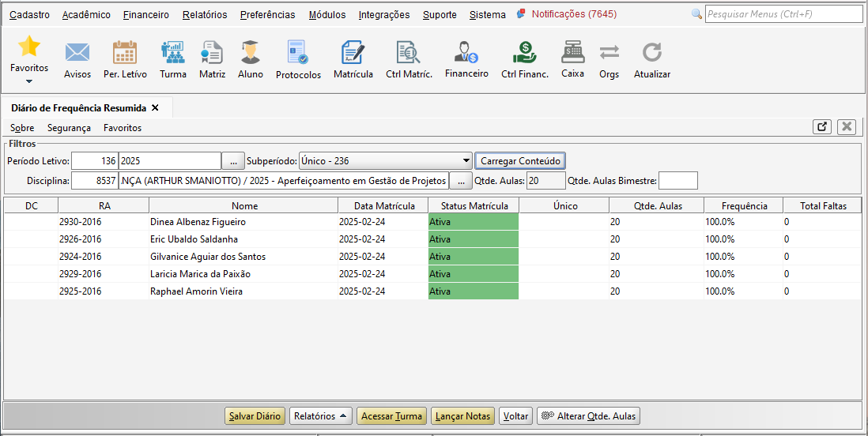
Task: Click the Período Letivo name field 2025
Action: click(x=170, y=161)
